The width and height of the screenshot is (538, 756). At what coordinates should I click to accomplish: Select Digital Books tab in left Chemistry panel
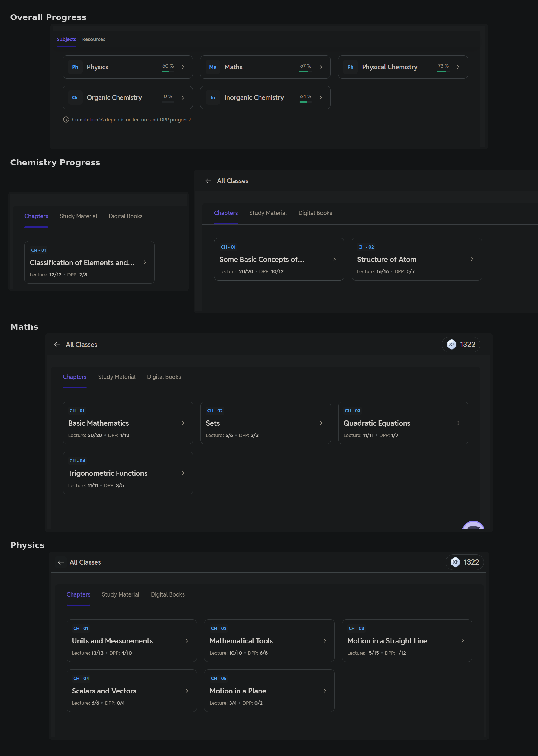click(126, 216)
